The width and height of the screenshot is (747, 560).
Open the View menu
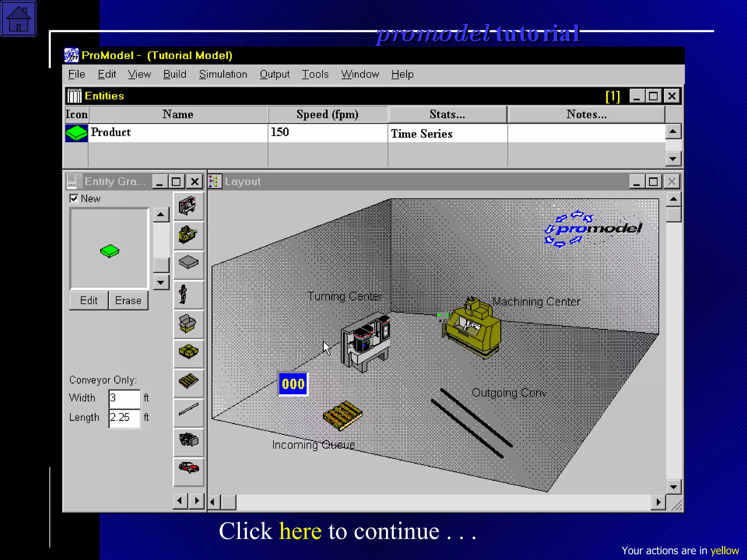(139, 74)
